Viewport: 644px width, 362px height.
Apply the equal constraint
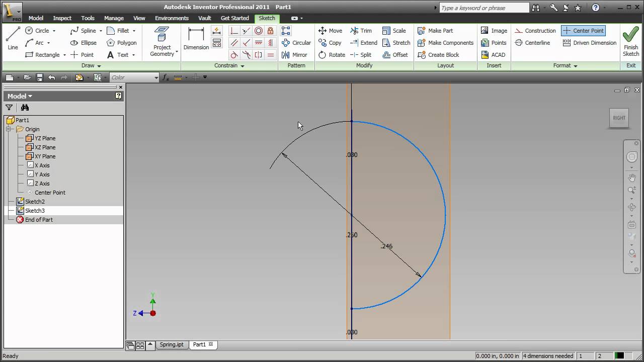pos(271,55)
